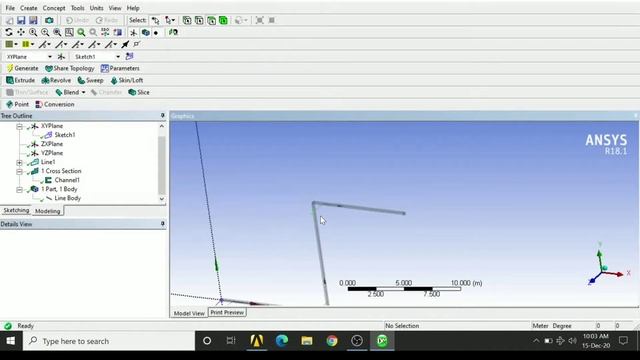Open the Tools menu
This screenshot has height=360, width=640.
77,8
